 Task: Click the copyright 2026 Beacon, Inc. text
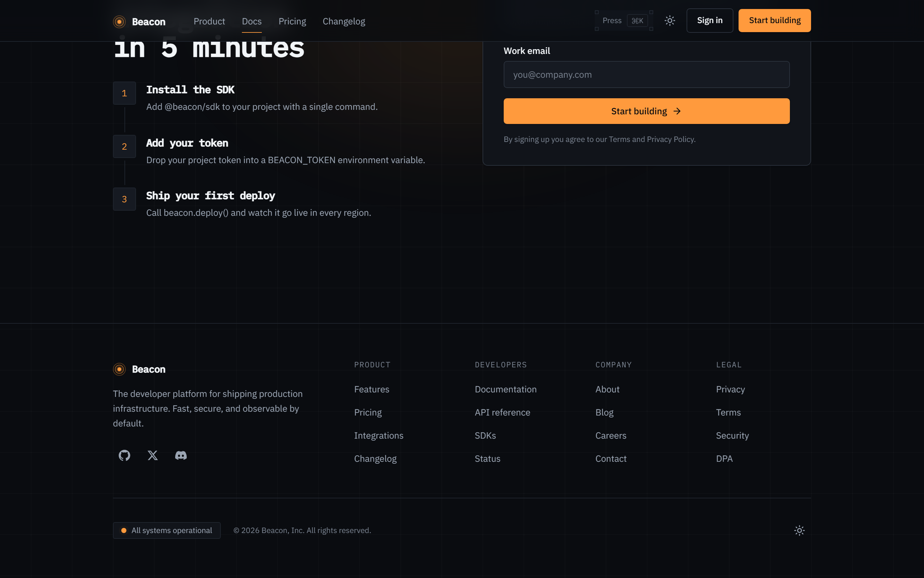(x=302, y=530)
